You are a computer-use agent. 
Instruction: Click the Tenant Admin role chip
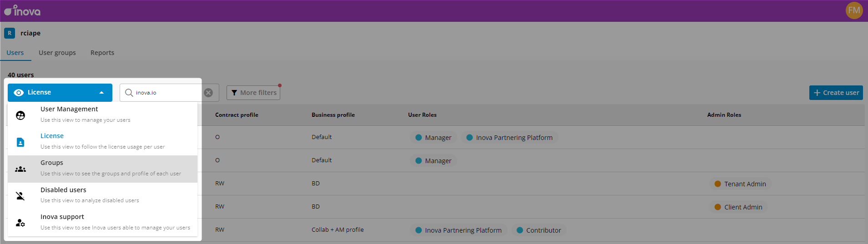740,184
